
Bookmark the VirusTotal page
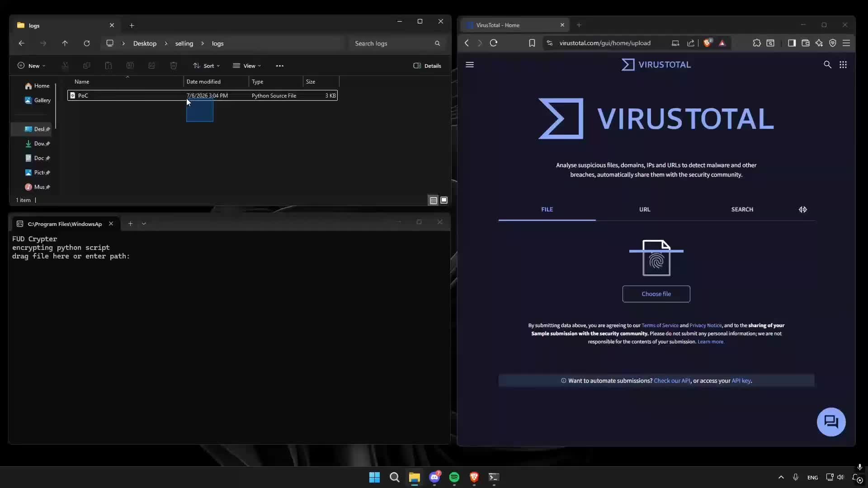[x=532, y=43]
